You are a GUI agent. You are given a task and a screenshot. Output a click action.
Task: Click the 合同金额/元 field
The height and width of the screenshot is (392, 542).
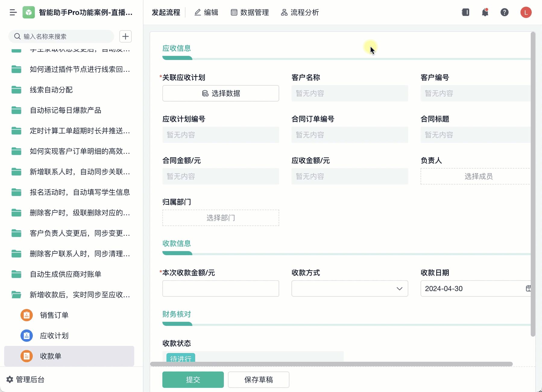pyautogui.click(x=221, y=176)
